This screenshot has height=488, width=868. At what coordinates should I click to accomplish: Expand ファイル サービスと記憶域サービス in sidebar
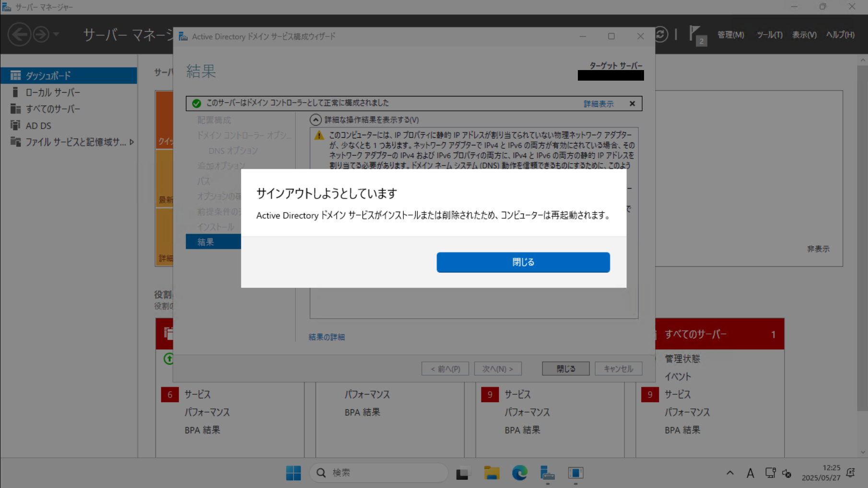pyautogui.click(x=131, y=142)
